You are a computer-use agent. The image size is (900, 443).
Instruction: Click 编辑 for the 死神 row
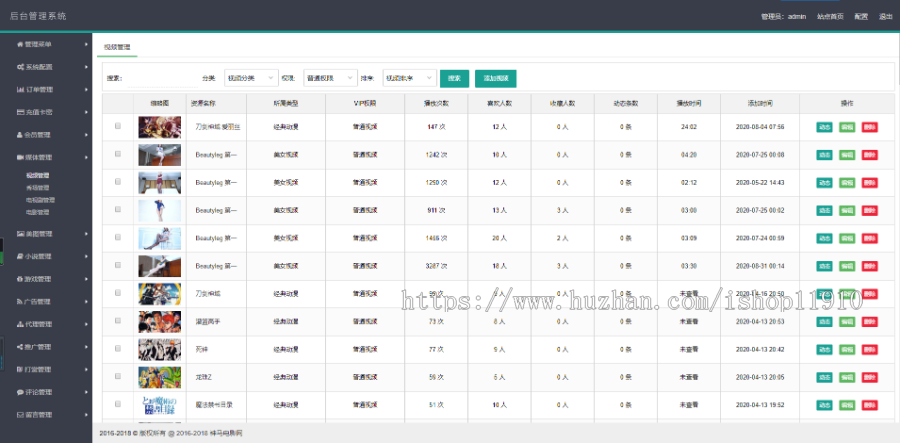847,349
